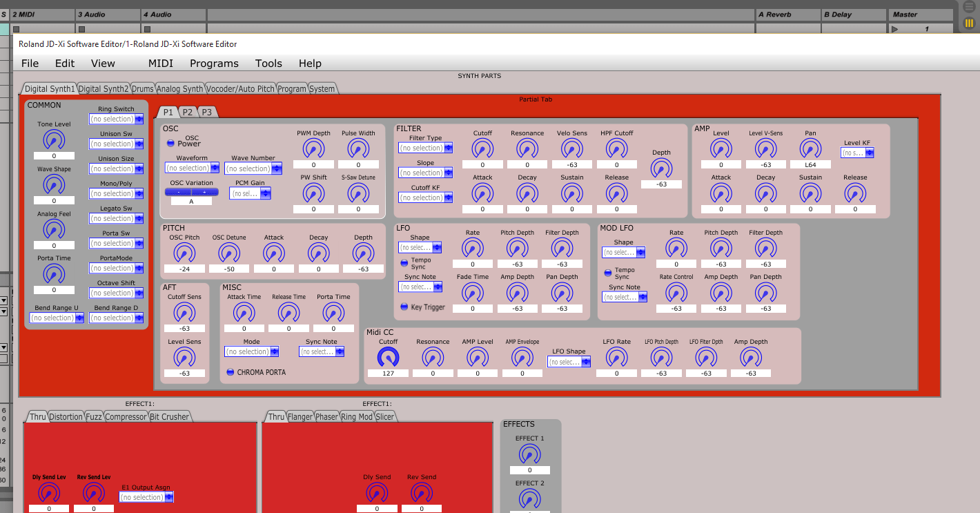The width and height of the screenshot is (980, 513).
Task: Toggle LFO Key Trigger
Action: 404,307
